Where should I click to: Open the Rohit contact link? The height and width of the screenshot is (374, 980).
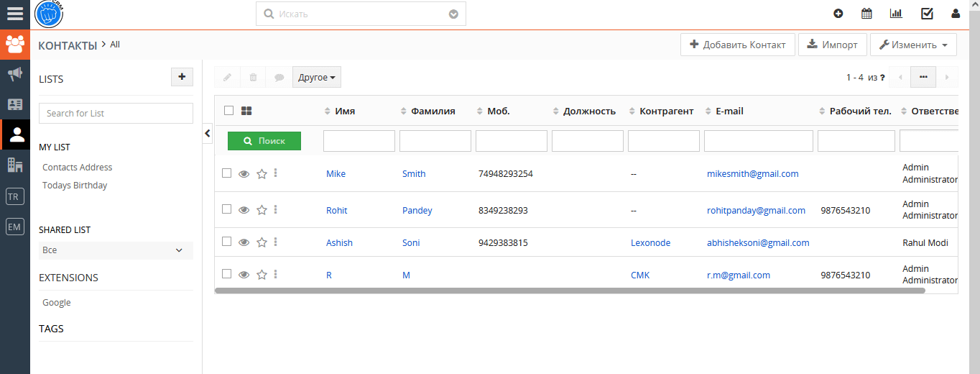pyautogui.click(x=336, y=211)
